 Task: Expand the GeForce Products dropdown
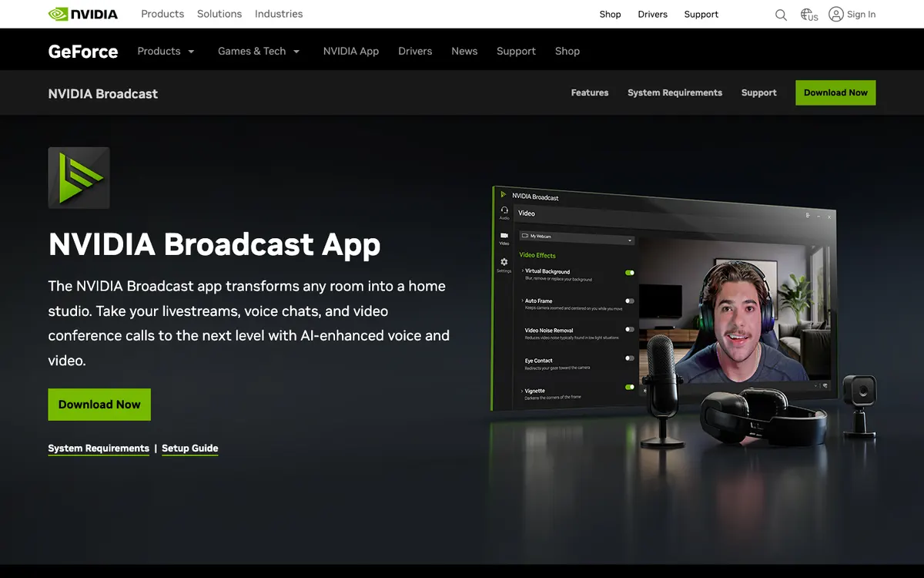pos(166,51)
